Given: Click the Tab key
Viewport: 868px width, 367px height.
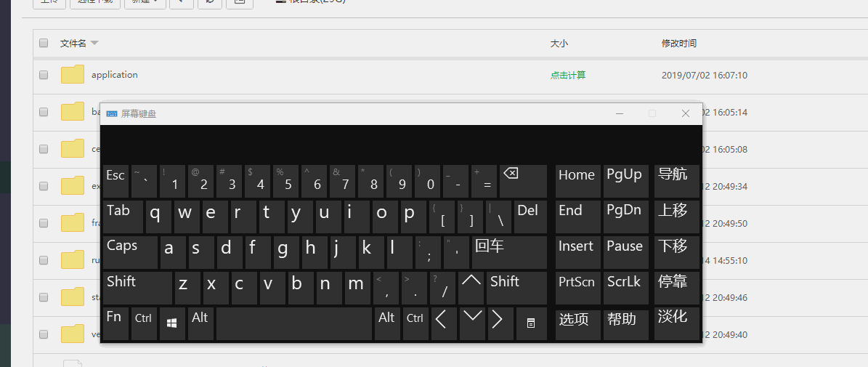Looking at the screenshot, I should [x=123, y=217].
